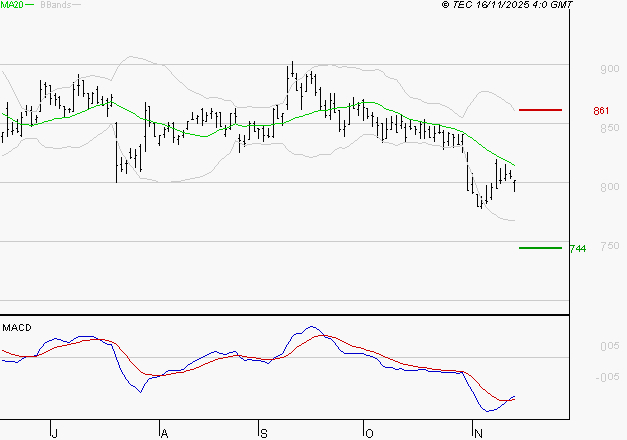Screen dimensions: 627x440
Task: Click the 005 MACD axis label
Action: 610,346
